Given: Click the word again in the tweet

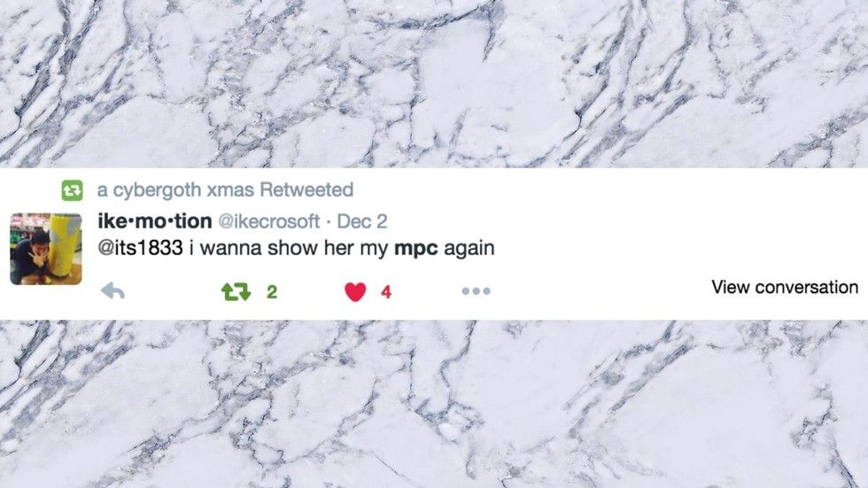Looking at the screenshot, I should point(469,248).
